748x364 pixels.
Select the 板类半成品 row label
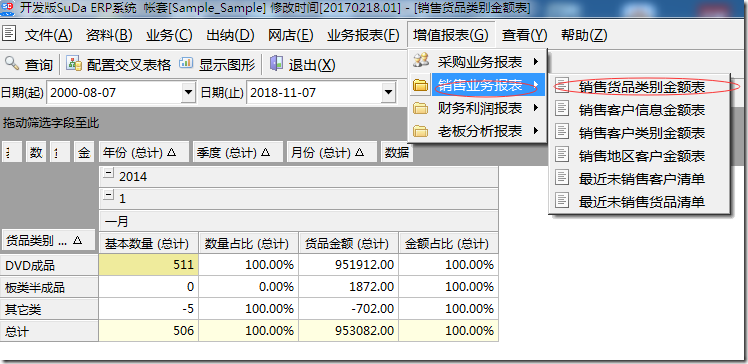[49, 287]
